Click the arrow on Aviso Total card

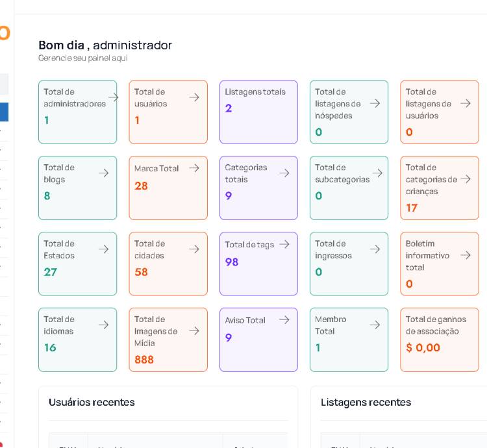284,320
